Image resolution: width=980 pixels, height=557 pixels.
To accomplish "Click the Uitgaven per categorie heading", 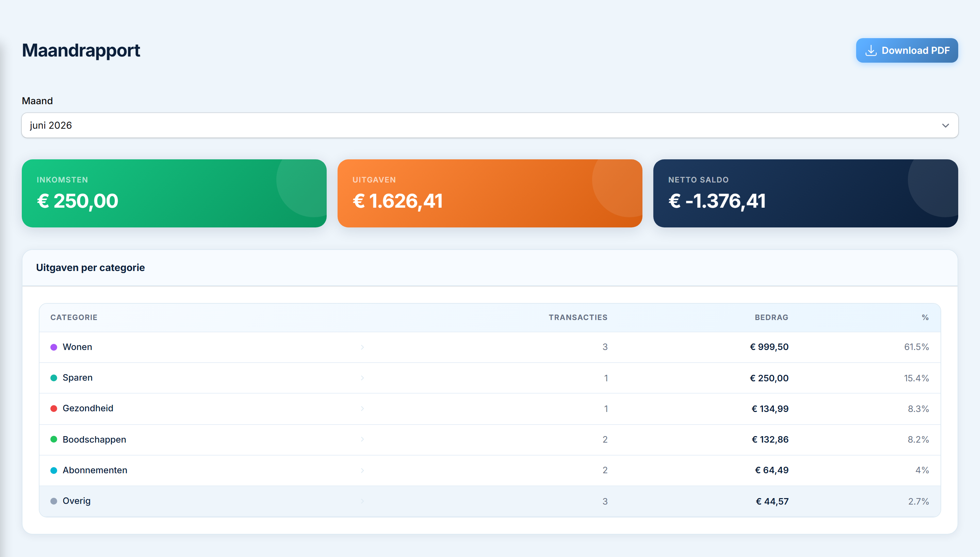I will click(90, 268).
